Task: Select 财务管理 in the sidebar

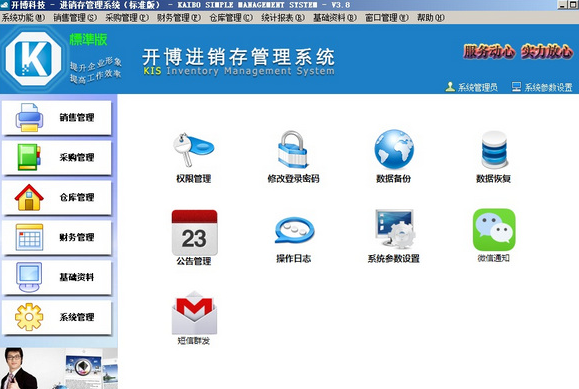Action: click(56, 238)
